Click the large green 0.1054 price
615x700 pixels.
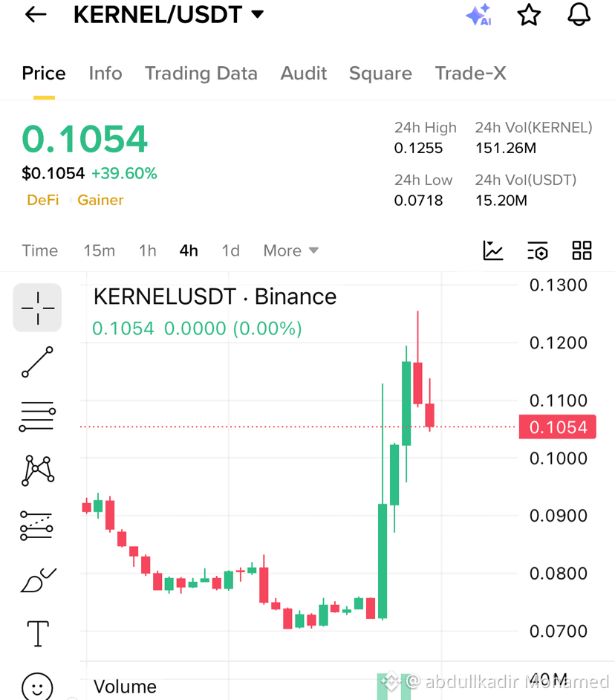85,139
